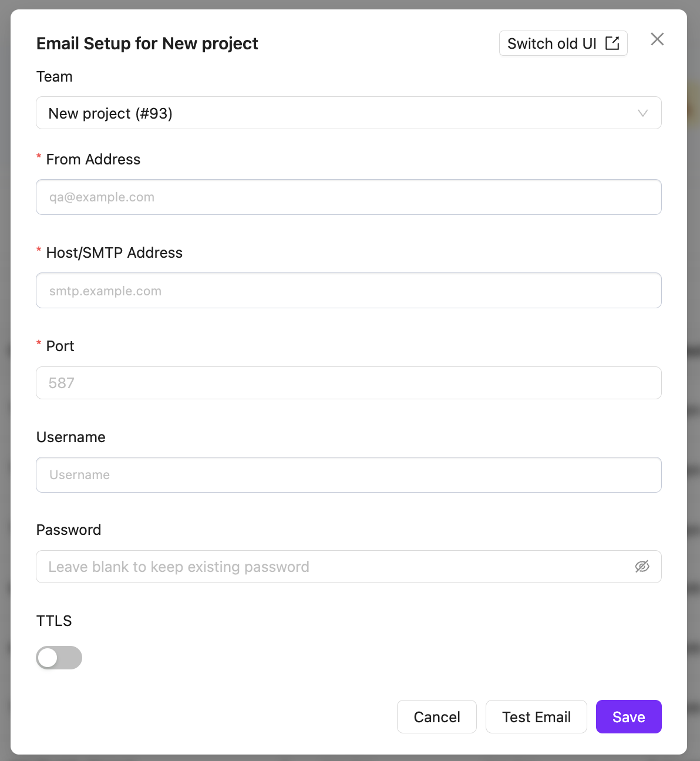The width and height of the screenshot is (700, 761).
Task: Send a Test Email
Action: (x=536, y=717)
